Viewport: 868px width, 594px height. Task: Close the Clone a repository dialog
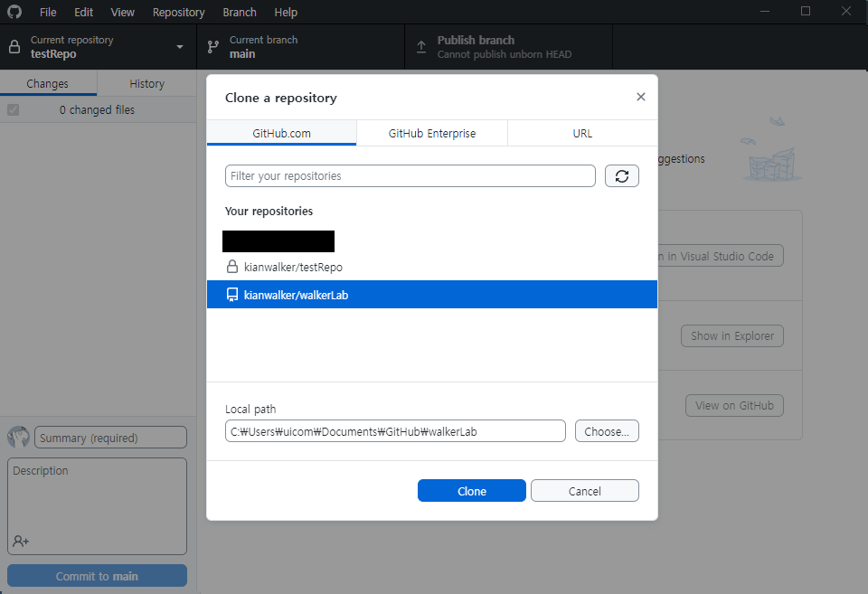[640, 97]
